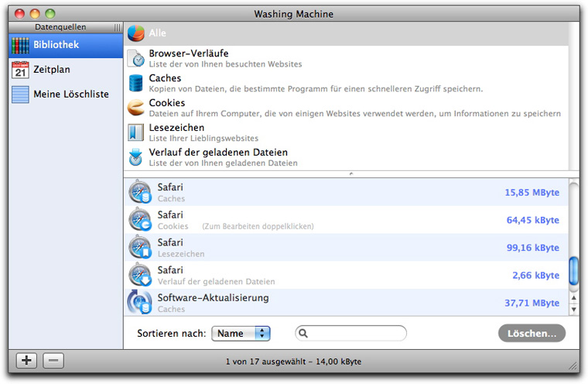Click the scrollbar up arrow in lower list
This screenshot has width=588, height=384.
574,298
